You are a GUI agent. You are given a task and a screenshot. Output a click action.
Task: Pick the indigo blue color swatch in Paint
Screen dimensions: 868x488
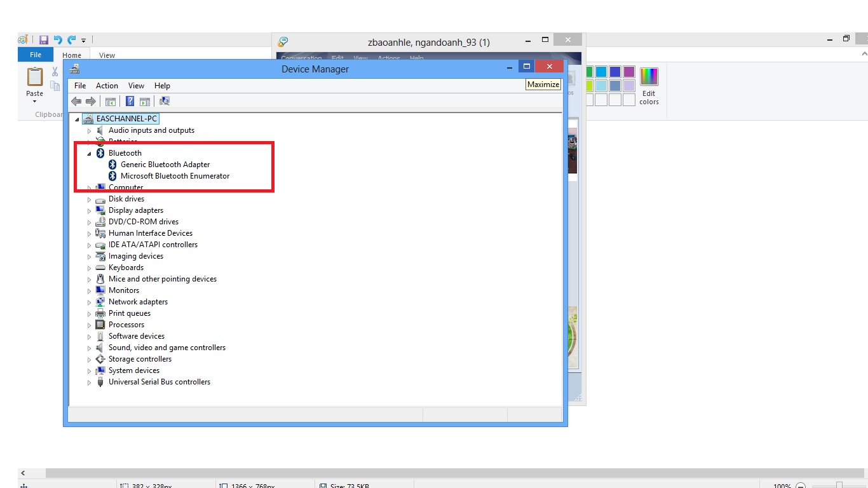click(614, 72)
